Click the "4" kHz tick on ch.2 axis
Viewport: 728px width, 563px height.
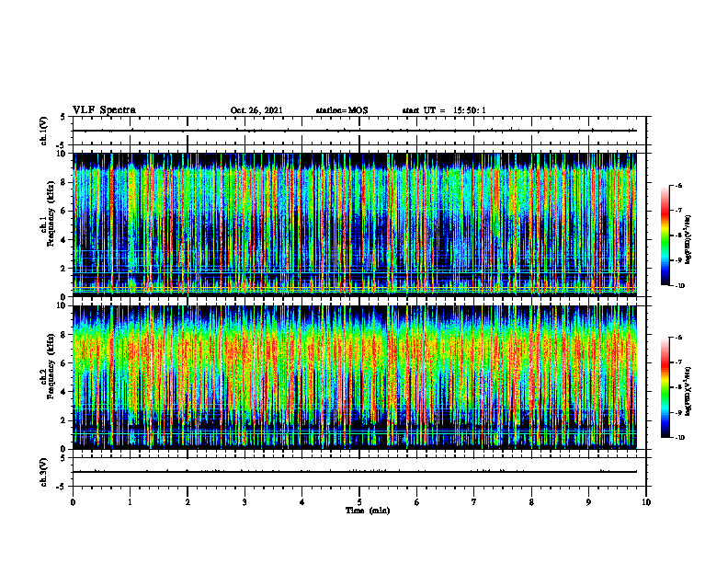(x=64, y=392)
